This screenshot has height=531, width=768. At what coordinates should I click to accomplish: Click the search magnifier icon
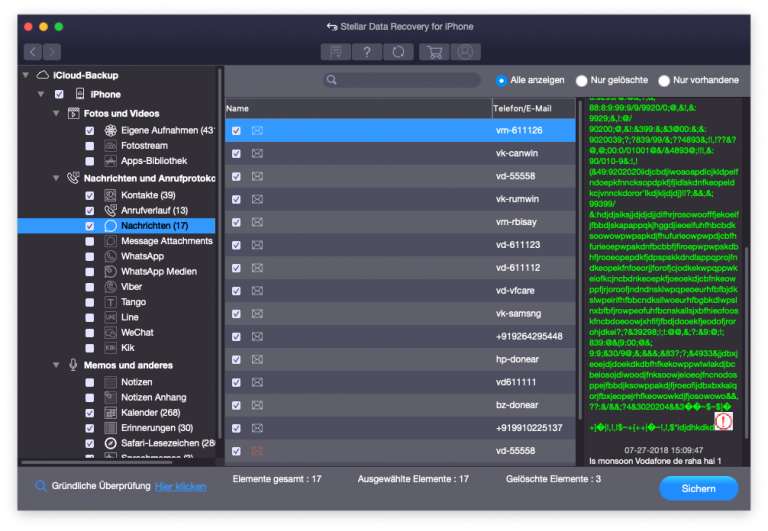coord(332,80)
